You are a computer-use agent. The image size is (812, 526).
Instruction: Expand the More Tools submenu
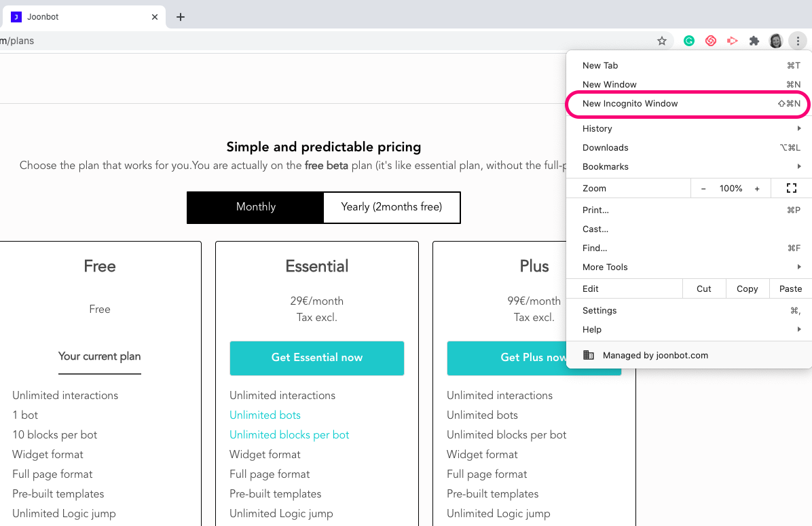pos(688,267)
